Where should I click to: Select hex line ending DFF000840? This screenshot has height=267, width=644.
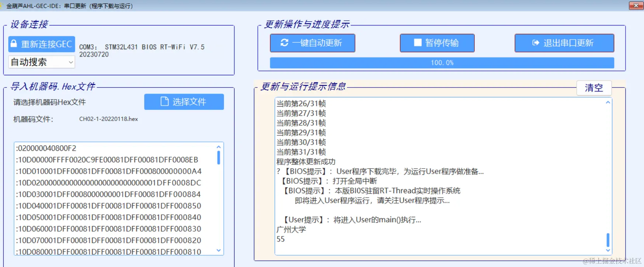pos(108,217)
